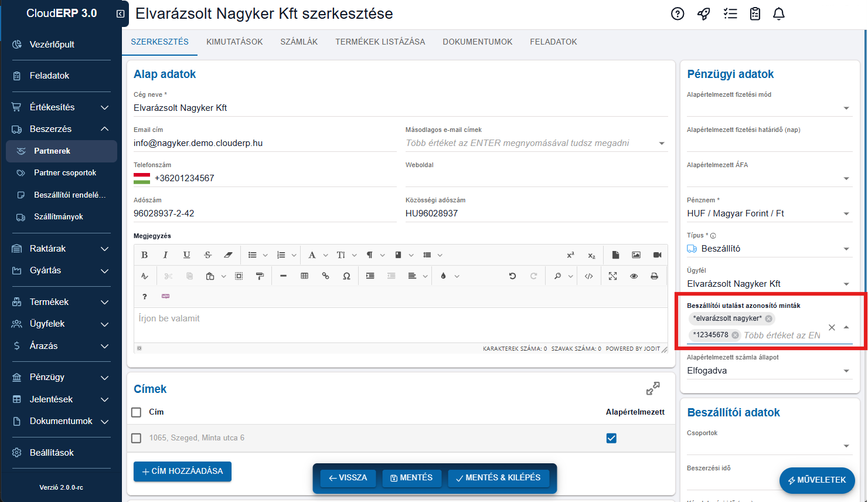Open the notifications bell icon
This screenshot has width=868, height=502.
(778, 13)
